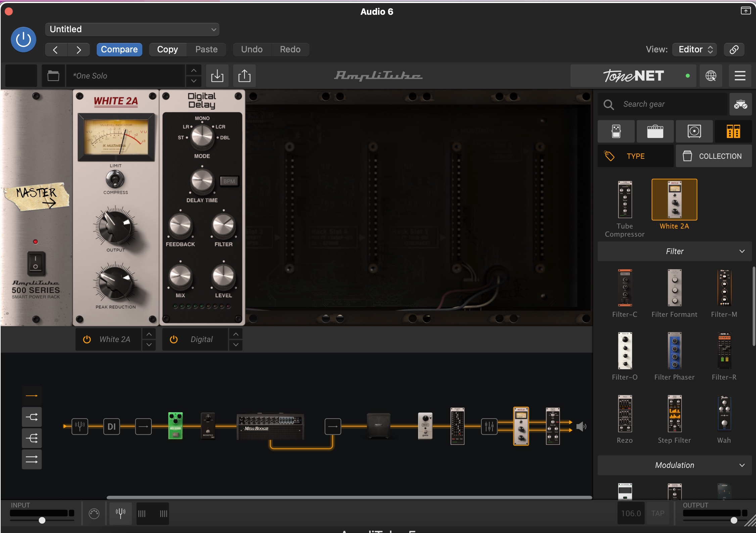
Task: Collapse the Filter section
Action: (x=675, y=251)
